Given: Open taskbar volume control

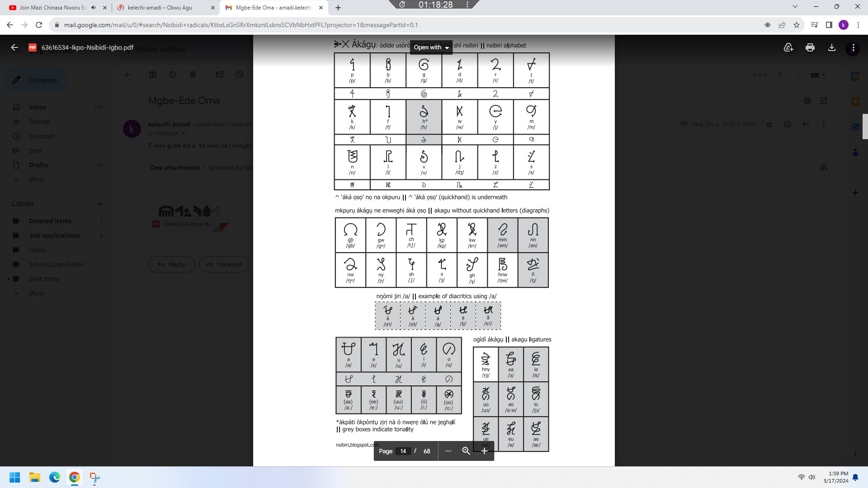Looking at the screenshot, I should [x=812, y=477].
